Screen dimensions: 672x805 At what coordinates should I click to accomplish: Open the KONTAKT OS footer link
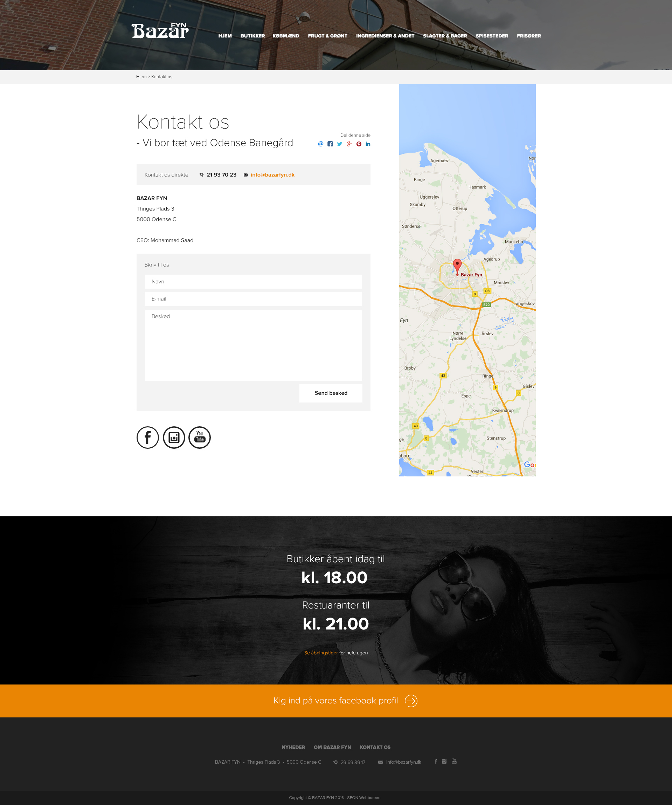[375, 747]
